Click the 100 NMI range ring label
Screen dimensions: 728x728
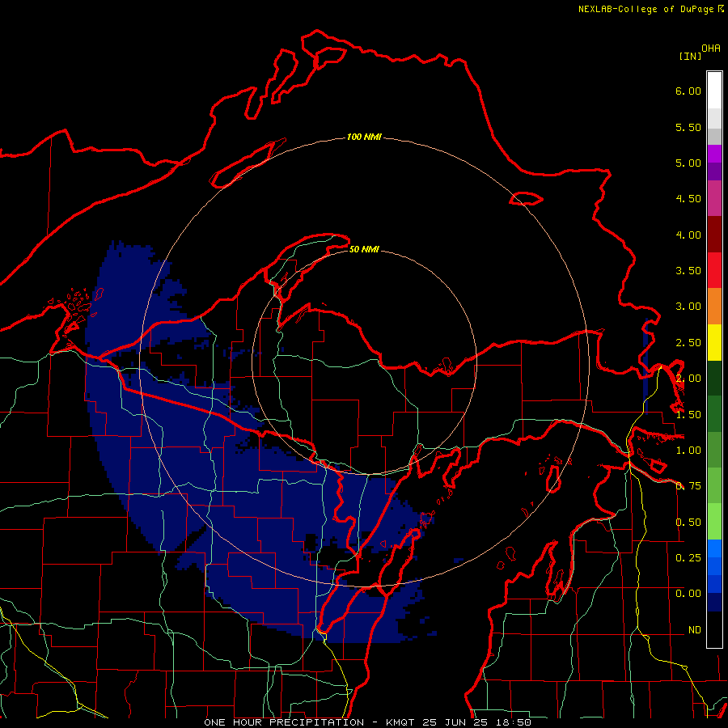(x=364, y=137)
